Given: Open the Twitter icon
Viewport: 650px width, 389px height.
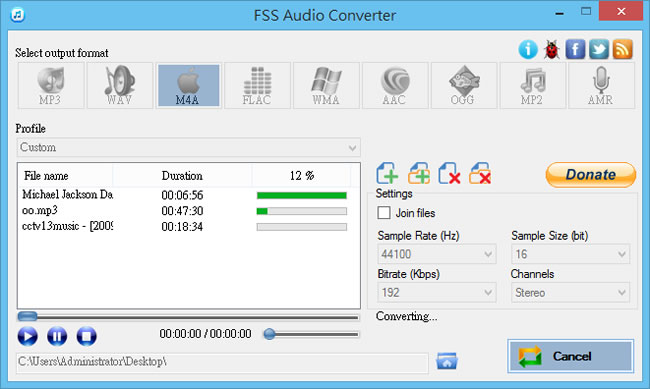Looking at the screenshot, I should point(599,50).
